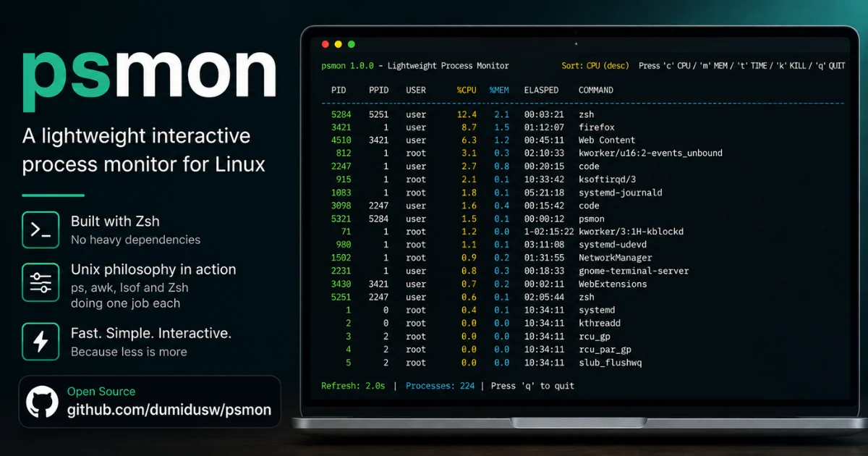Click the ksoftirqd/3 process command
The height and width of the screenshot is (456, 868).
pos(607,180)
